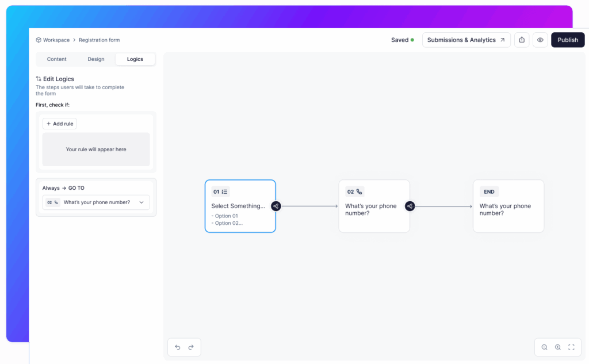Open Submissions & Analytics
The image size is (589, 364).
click(466, 40)
